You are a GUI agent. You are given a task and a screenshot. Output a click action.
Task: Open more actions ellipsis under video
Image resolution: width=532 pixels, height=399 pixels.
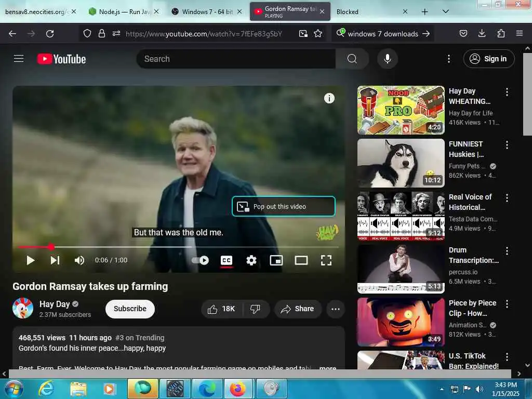pyautogui.click(x=336, y=309)
